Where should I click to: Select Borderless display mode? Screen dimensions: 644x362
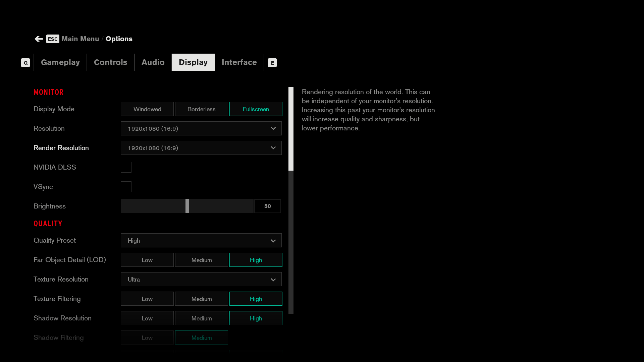(x=201, y=109)
